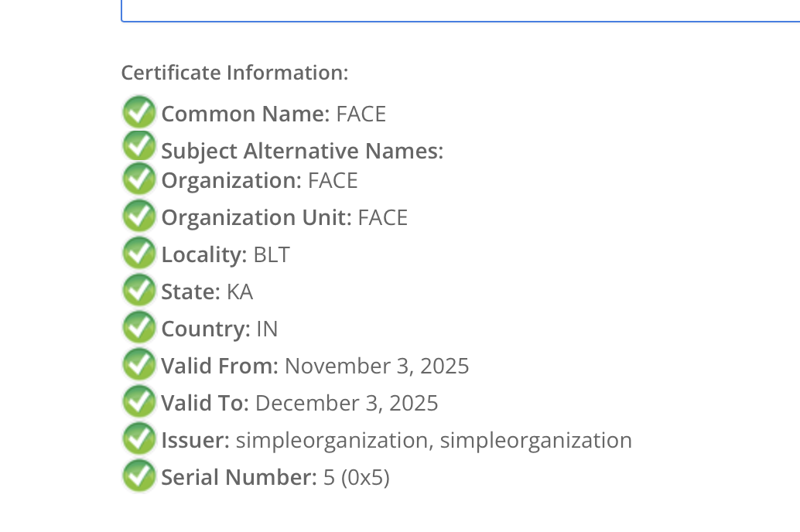Click the green checkmark beside Common Name
The height and width of the screenshot is (532, 800).
(139, 112)
